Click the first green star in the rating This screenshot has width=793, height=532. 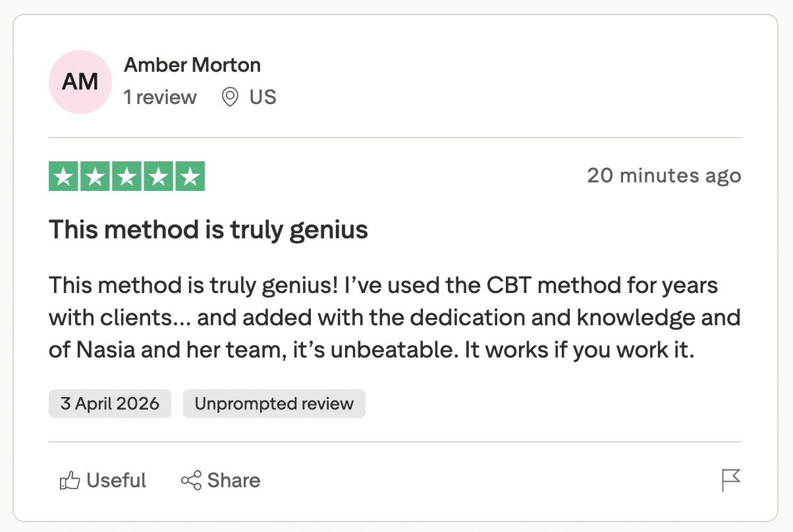pyautogui.click(x=63, y=176)
